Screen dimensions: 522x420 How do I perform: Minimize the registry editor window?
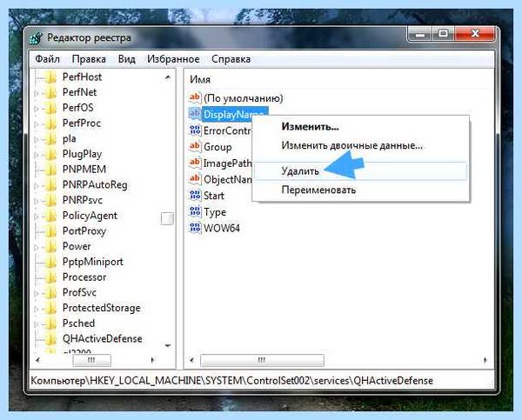pos(420,34)
